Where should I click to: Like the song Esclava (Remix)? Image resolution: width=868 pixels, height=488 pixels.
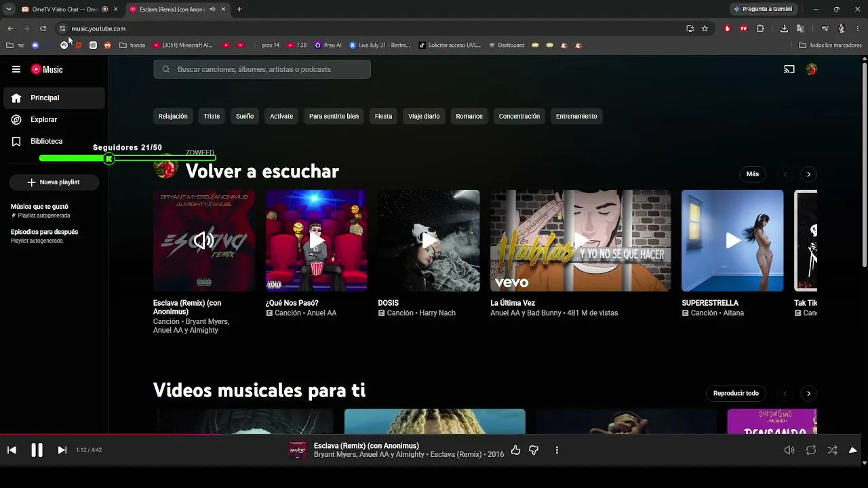[515, 450]
